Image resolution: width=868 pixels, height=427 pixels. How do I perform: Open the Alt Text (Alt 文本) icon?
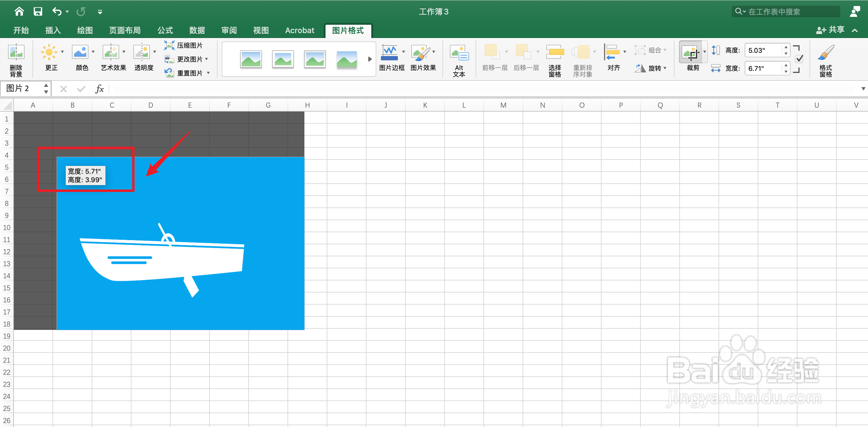[x=459, y=53]
